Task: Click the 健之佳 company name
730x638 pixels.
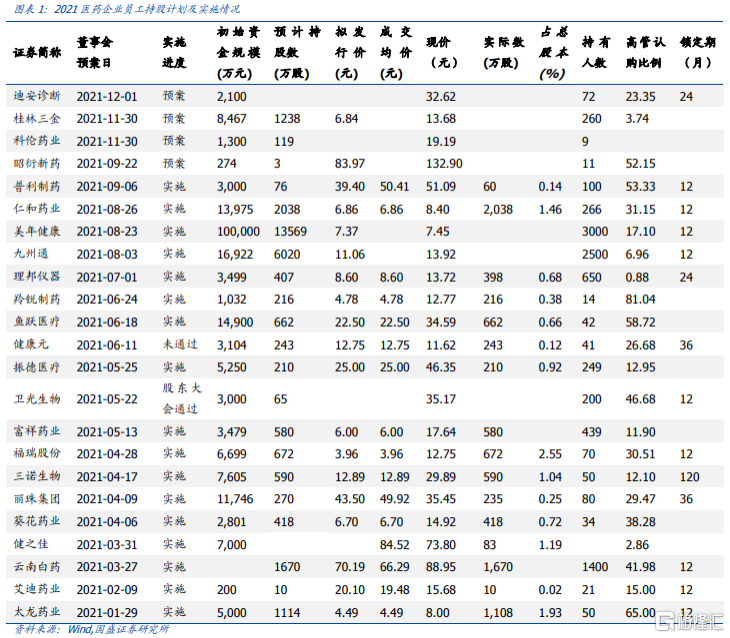Action: coord(31,544)
